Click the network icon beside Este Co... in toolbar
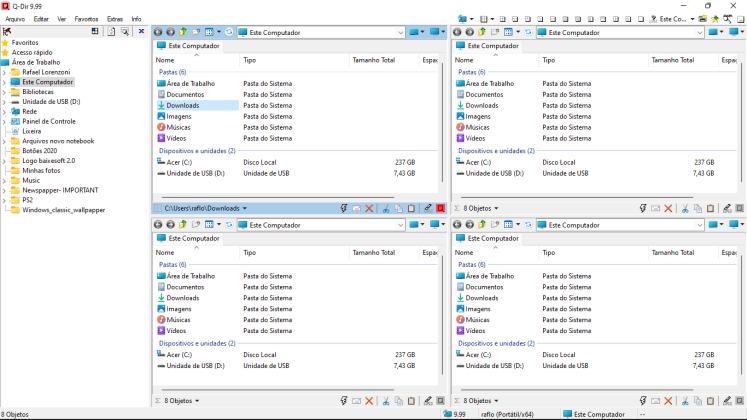This screenshot has height=420, width=747. tap(654, 19)
